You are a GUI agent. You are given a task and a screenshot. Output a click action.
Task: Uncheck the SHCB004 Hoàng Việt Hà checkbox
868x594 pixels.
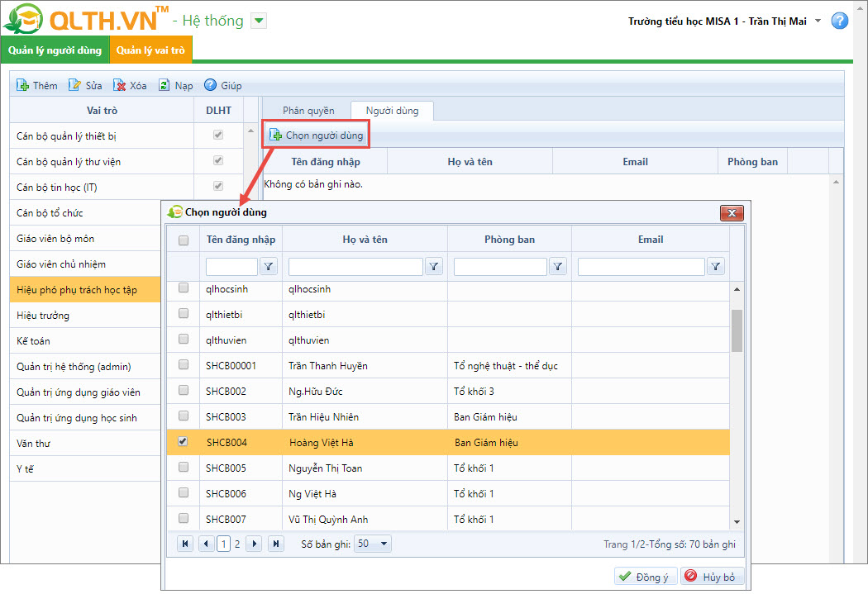[184, 442]
